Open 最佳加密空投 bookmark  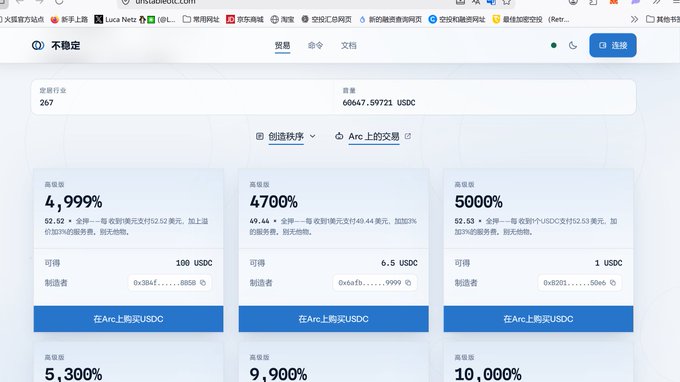tap(531, 20)
